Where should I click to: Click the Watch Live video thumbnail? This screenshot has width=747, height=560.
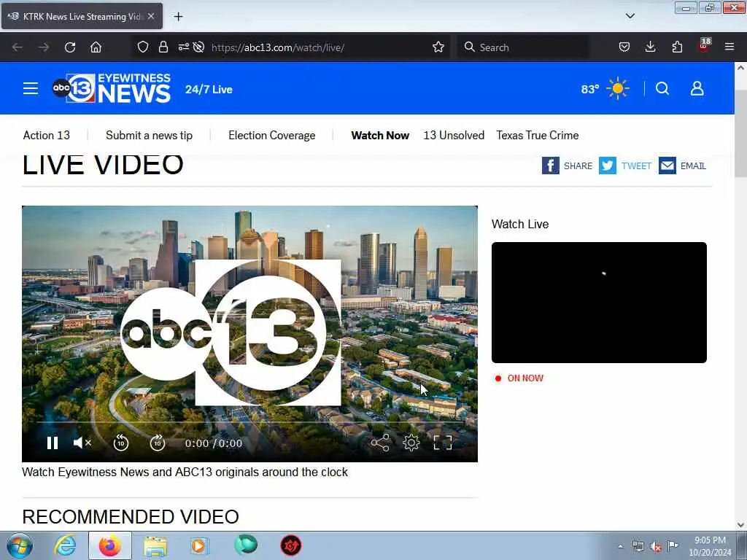click(599, 303)
